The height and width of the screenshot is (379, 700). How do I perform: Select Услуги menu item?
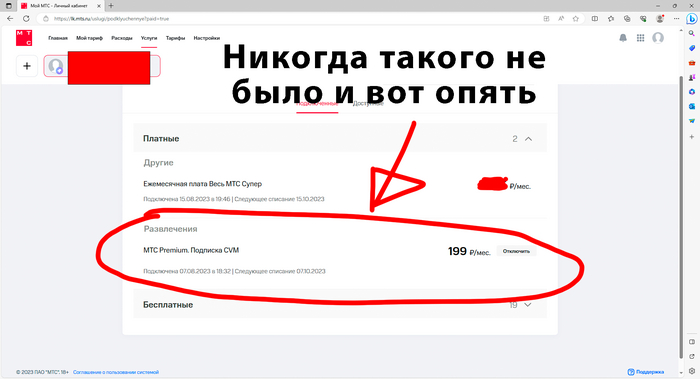click(x=149, y=38)
